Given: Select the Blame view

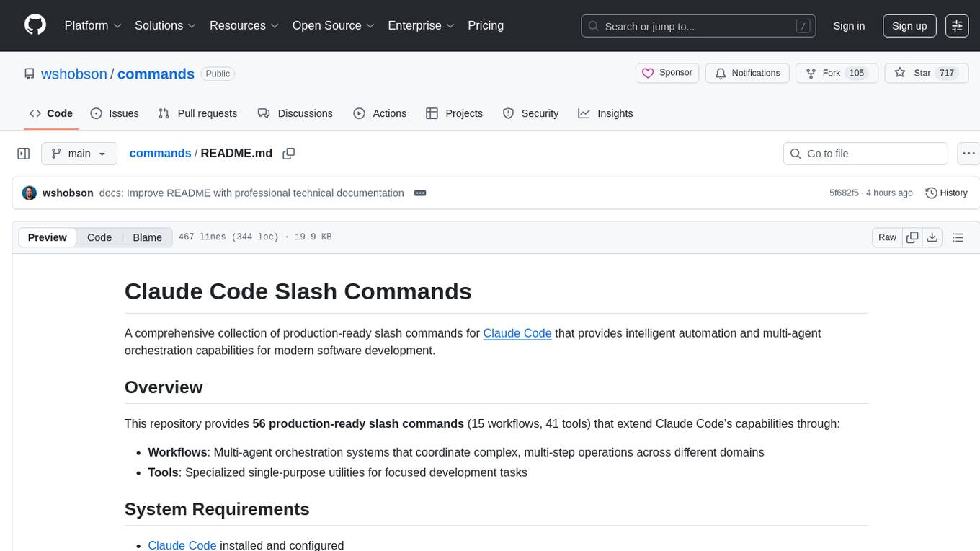Looking at the screenshot, I should click(x=147, y=237).
